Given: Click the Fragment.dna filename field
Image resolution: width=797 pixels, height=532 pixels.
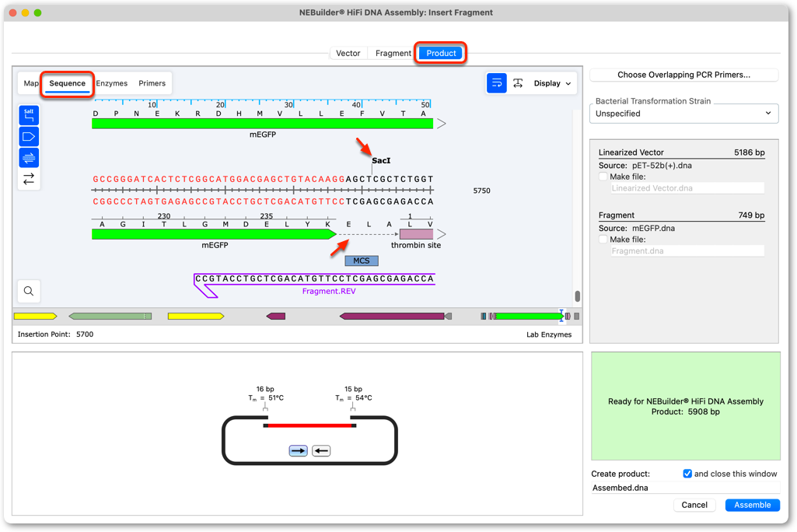Looking at the screenshot, I should 687,250.
